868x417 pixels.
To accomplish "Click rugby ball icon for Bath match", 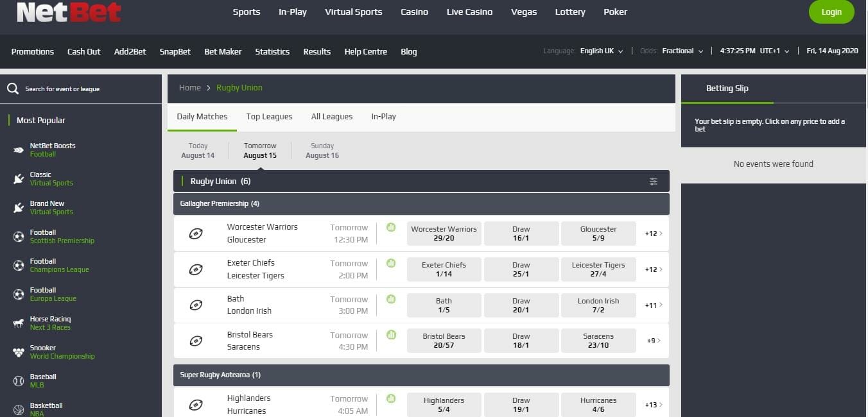I will tap(196, 305).
